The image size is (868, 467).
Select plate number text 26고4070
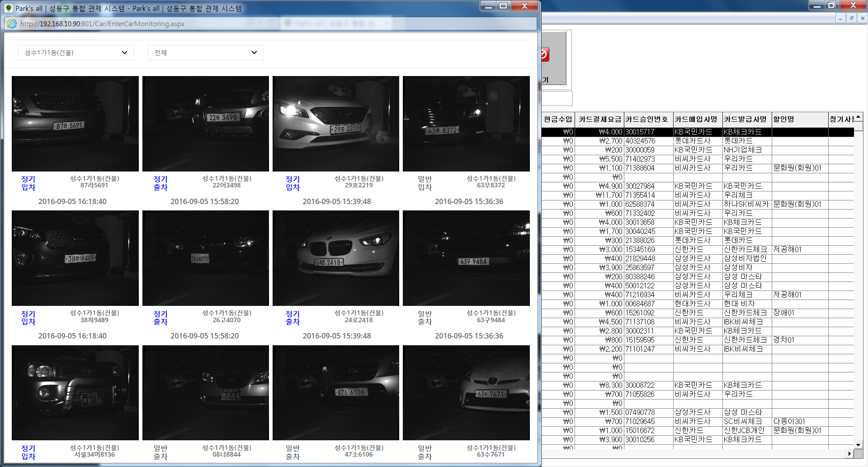tap(226, 320)
